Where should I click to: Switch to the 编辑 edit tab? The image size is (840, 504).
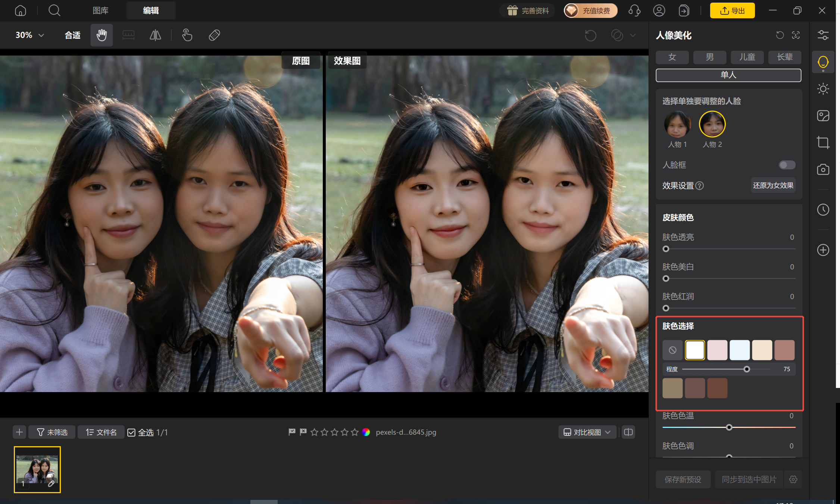(151, 10)
